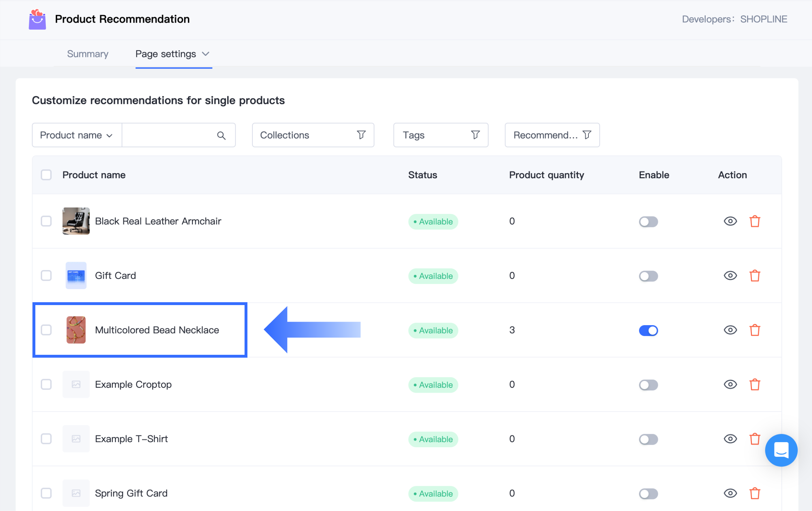Click trash icon for Spring Gift Card
Viewport: 812px width, 511px height.
click(755, 493)
